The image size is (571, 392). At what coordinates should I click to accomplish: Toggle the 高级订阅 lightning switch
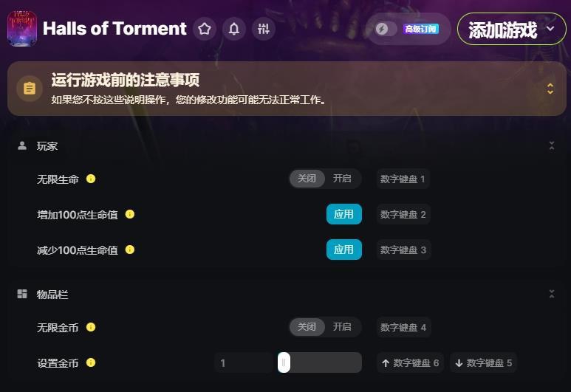click(386, 29)
